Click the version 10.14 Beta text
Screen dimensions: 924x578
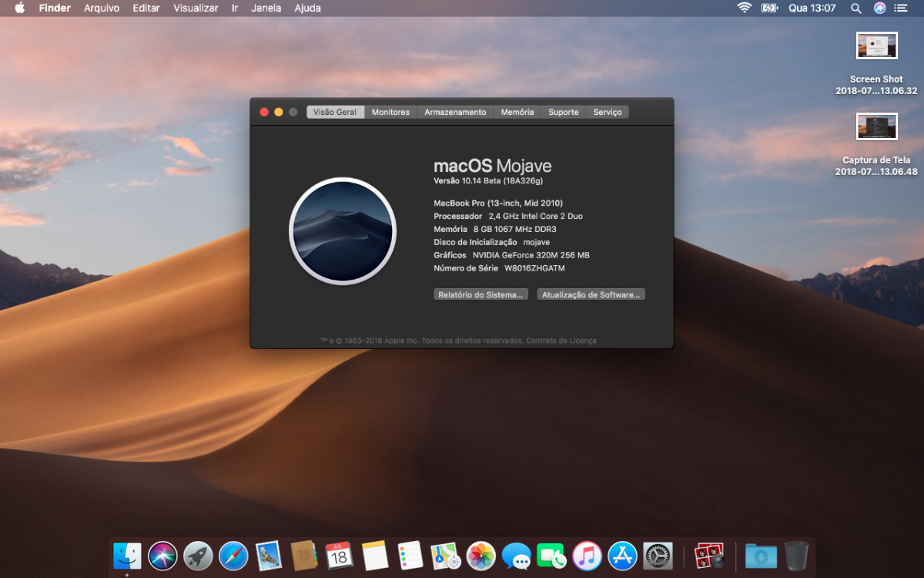488,181
